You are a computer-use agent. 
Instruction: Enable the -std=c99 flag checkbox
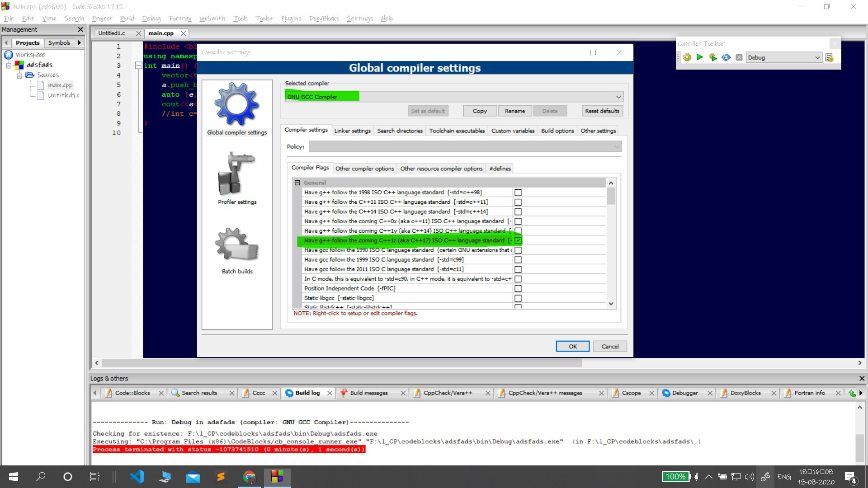click(518, 260)
